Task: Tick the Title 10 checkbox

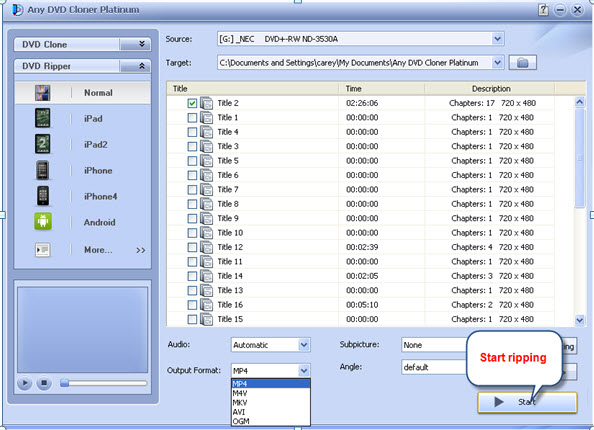Action: click(192, 233)
